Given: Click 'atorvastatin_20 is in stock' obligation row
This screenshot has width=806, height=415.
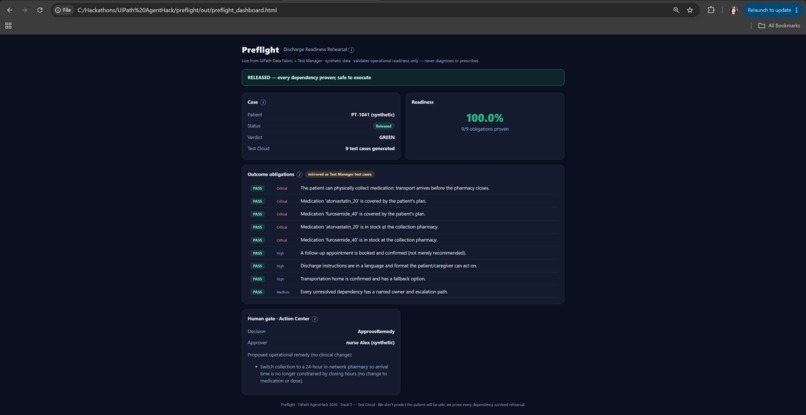Looking at the screenshot, I should point(403,227).
